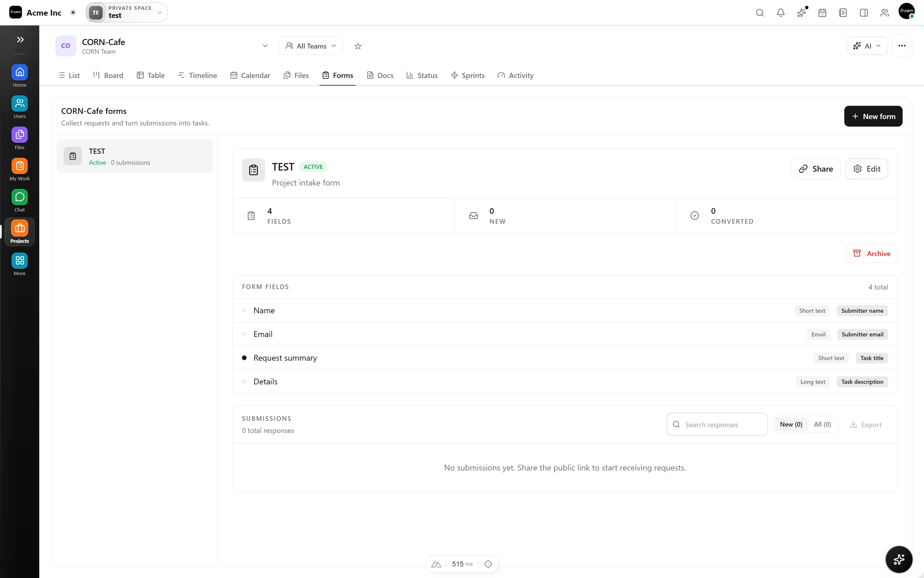Viewport: 924px width, 578px height.
Task: Switch to the Activity tab
Action: point(515,75)
